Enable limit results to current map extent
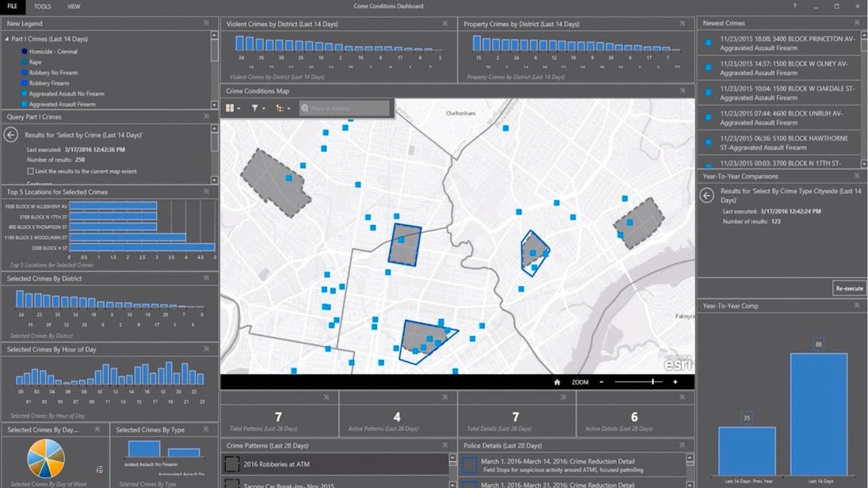The width and height of the screenshot is (868, 488). [30, 171]
